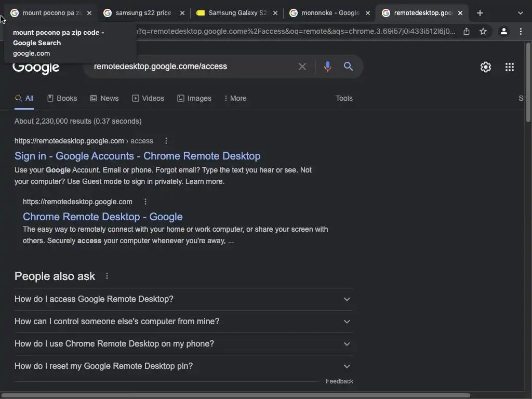Click the Feedback link

[339, 381]
